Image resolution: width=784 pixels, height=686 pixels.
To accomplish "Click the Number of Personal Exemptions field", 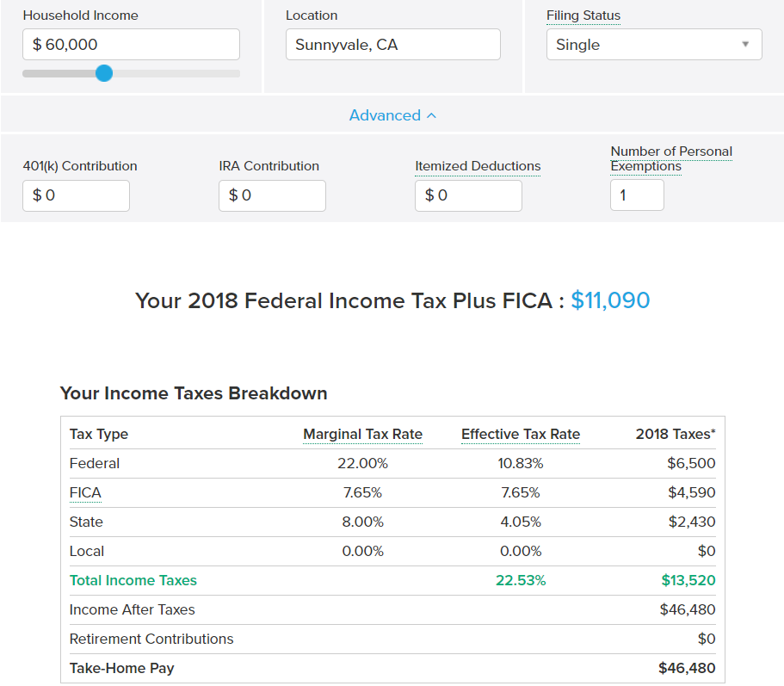I will click(x=637, y=195).
